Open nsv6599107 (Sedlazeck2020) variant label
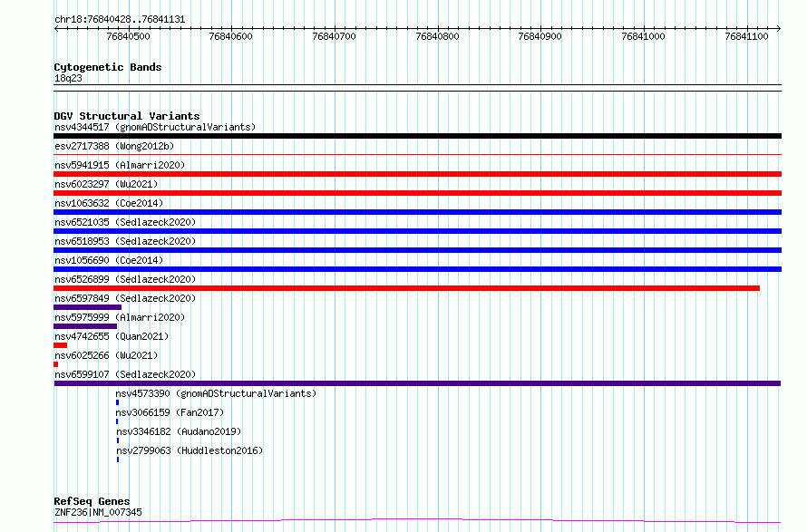 tap(125, 374)
